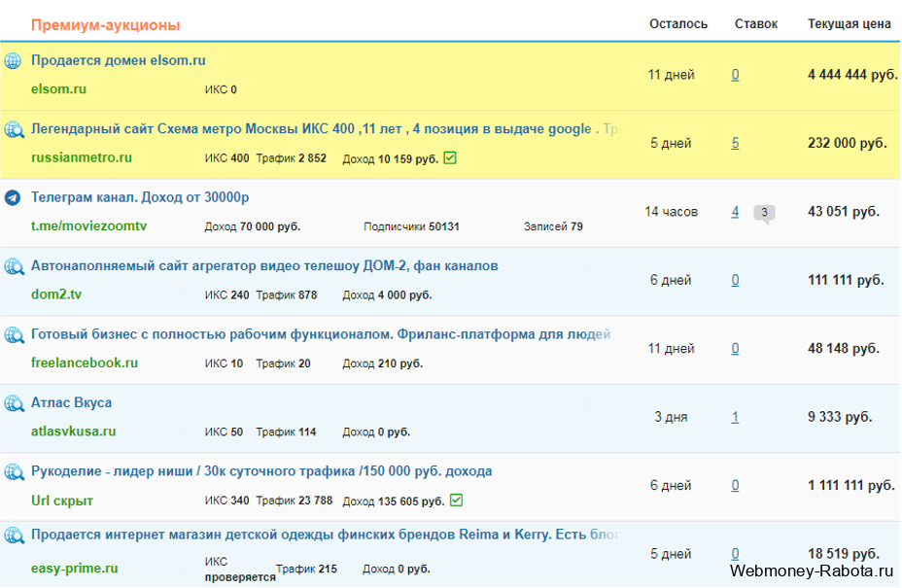Image resolution: width=902 pixels, height=588 pixels.
Task: Click remaining time '3 дня'
Action: click(x=671, y=417)
